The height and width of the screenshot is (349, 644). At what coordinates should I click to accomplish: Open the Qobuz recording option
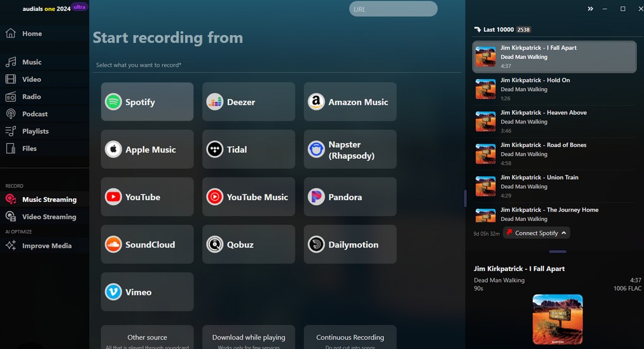click(249, 244)
